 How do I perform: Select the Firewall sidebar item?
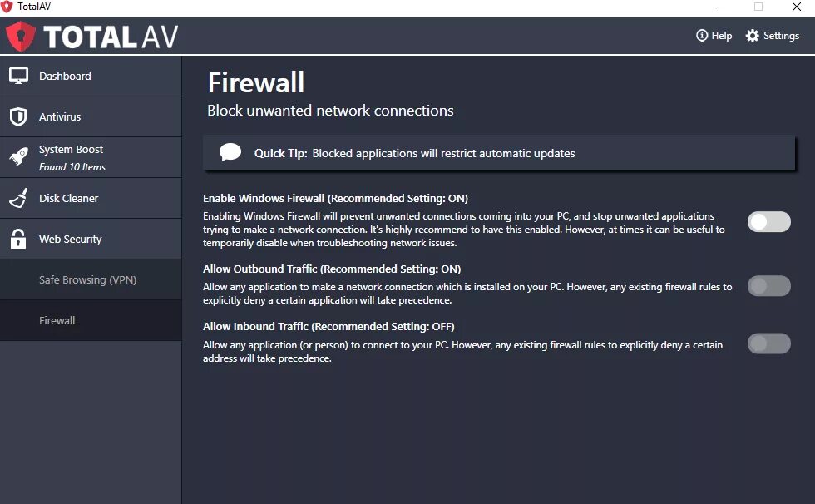tap(91, 320)
